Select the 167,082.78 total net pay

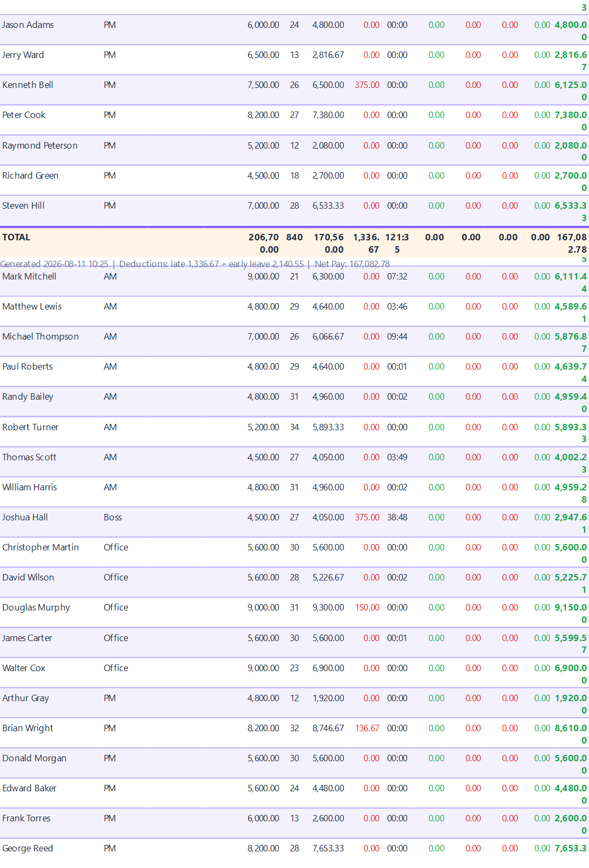pos(572,243)
